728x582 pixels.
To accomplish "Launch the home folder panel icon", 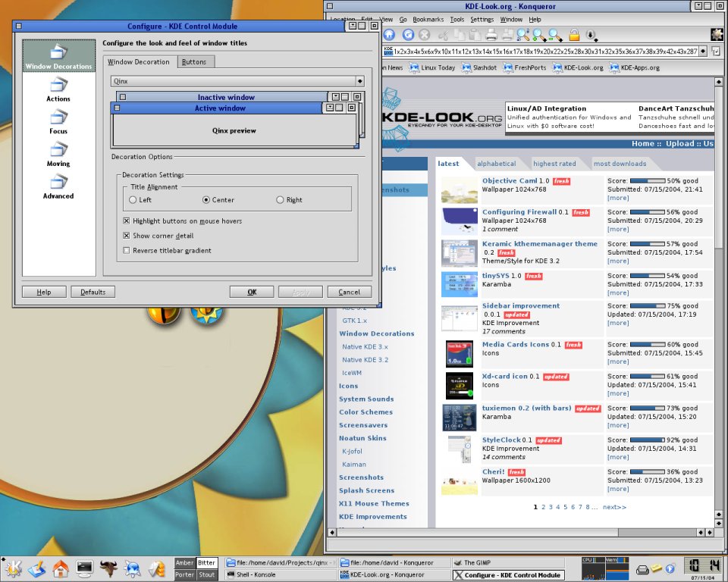I will pos(61,568).
